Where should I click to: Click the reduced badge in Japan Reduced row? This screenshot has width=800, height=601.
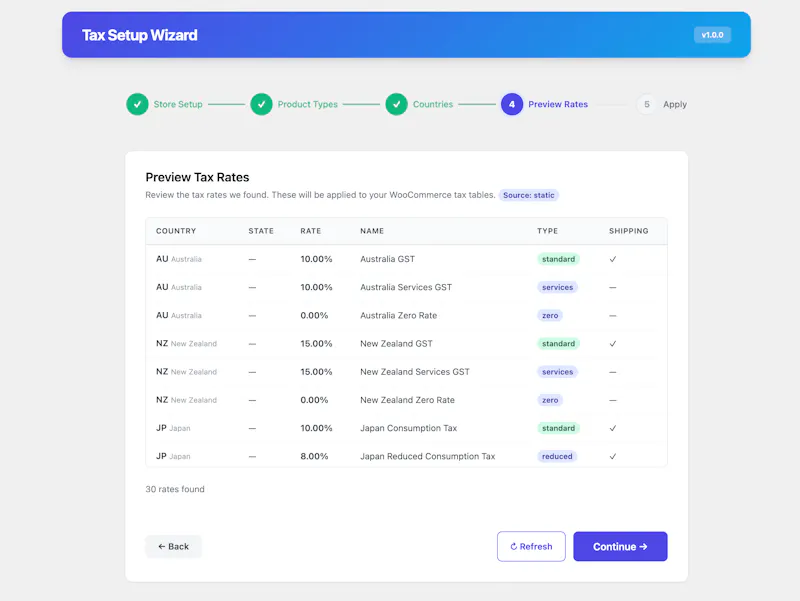click(557, 456)
